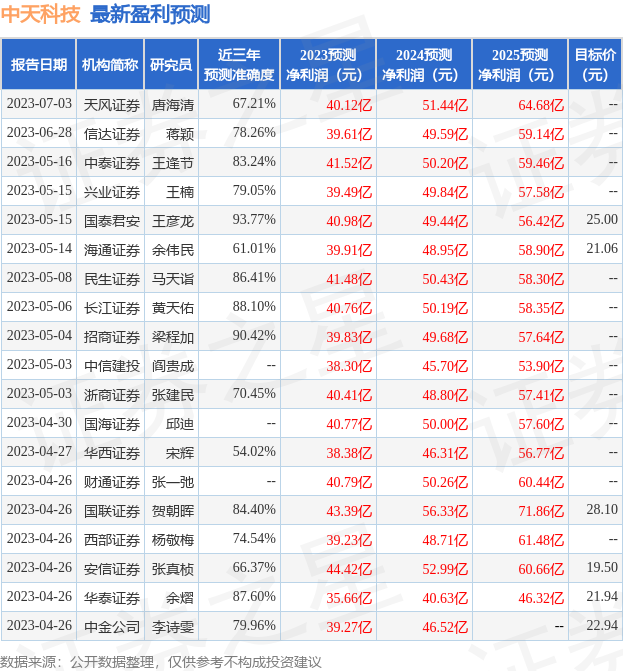Select researcher 蒋颖

pos(180,134)
